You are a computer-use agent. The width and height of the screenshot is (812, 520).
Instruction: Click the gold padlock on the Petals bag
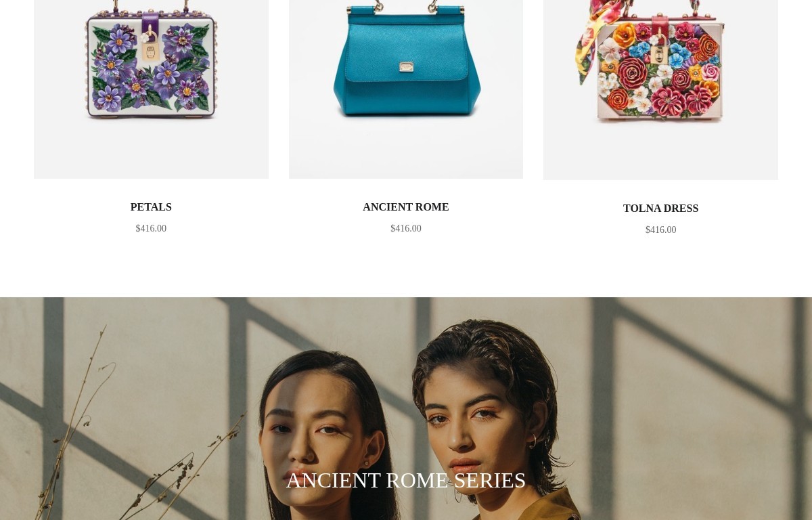coord(151,49)
